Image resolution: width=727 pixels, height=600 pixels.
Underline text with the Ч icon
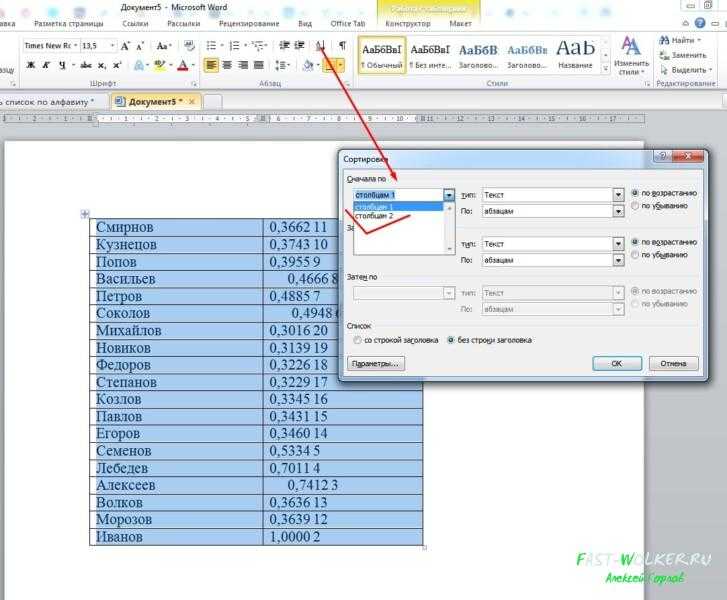pyautogui.click(x=62, y=65)
